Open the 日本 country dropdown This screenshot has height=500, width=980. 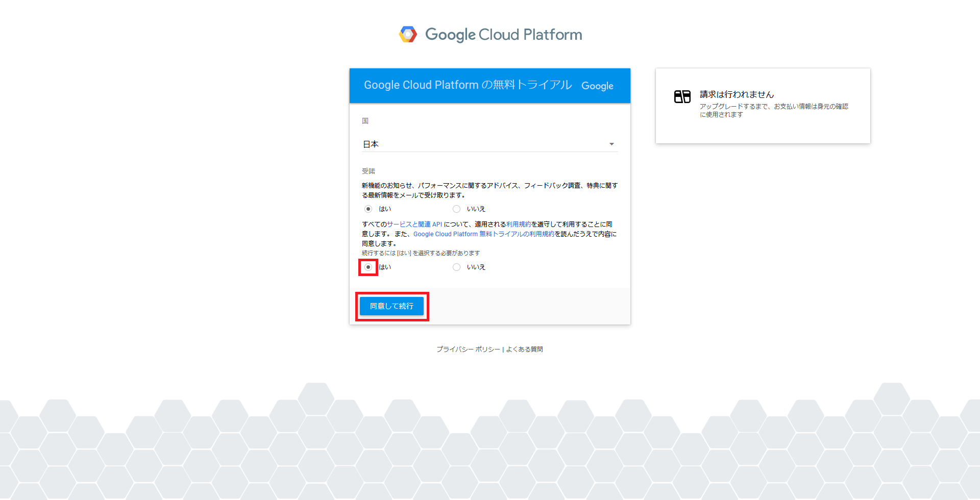click(x=489, y=144)
